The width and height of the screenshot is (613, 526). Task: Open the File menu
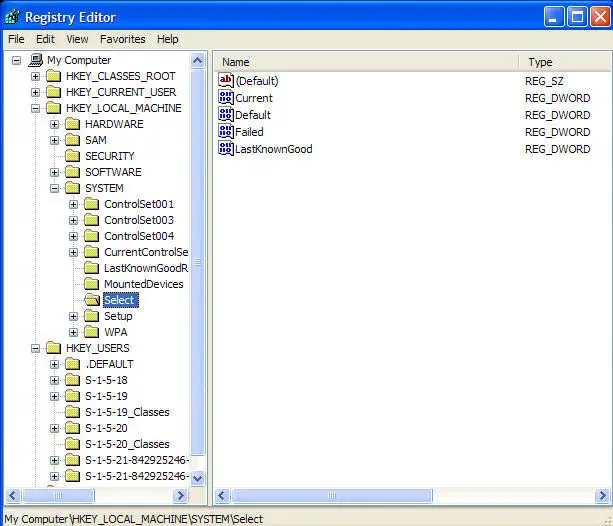[x=16, y=39]
